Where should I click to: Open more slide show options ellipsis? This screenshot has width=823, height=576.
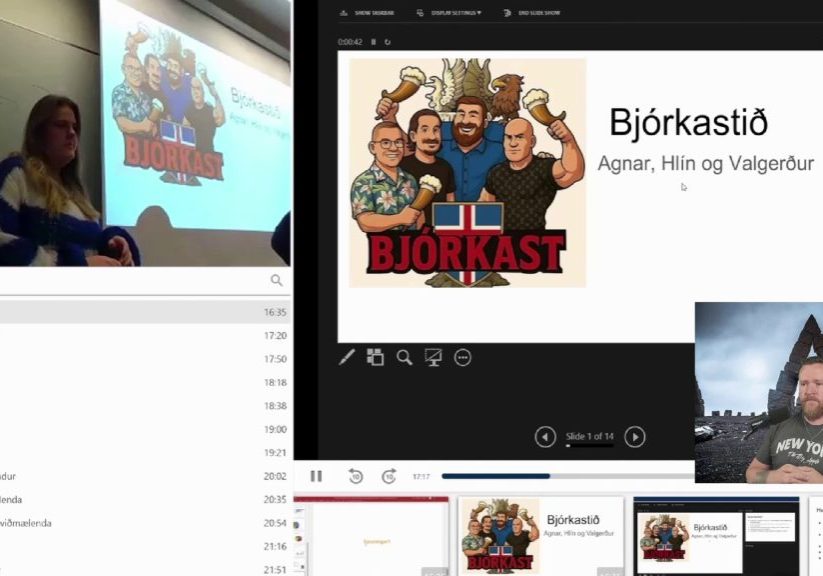coord(462,357)
